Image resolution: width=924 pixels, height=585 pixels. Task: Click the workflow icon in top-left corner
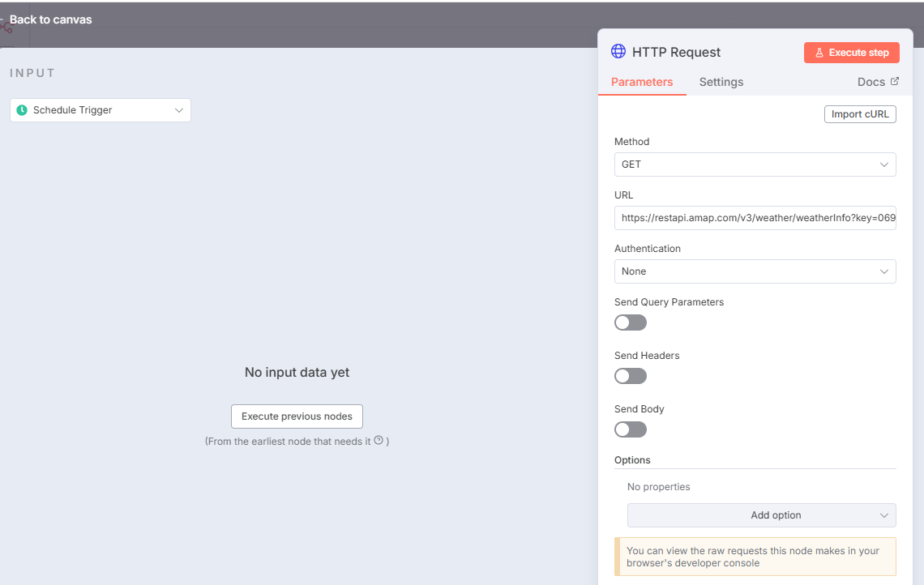pos(6,26)
